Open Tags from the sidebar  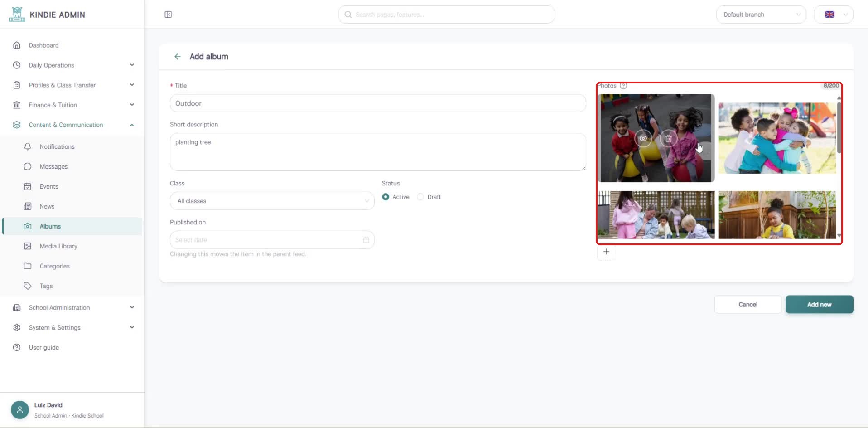46,286
